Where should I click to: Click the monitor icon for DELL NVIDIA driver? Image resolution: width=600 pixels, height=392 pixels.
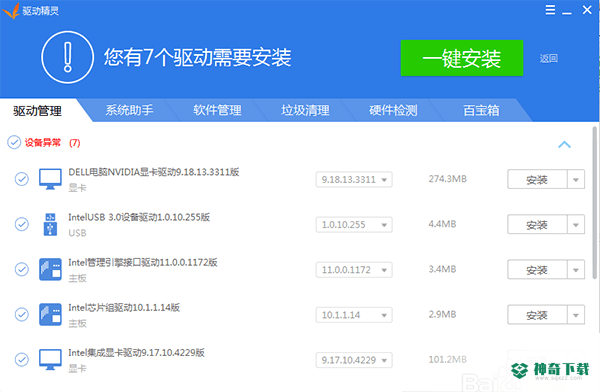50,179
